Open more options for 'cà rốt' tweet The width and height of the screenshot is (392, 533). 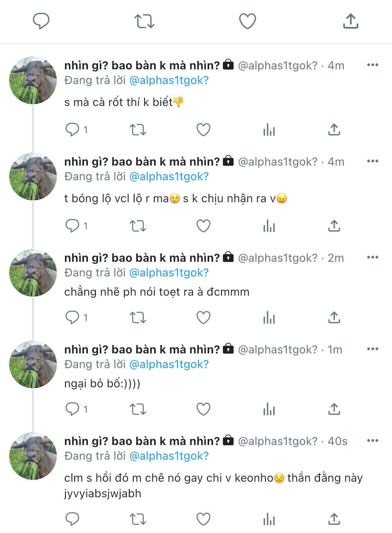(x=372, y=65)
